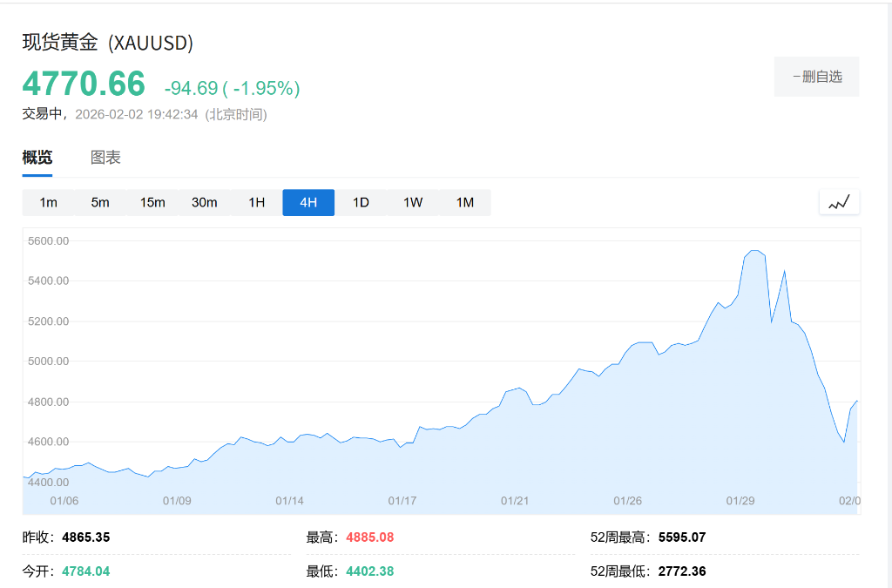Click the 删自选 remove-from-watchlist button
Image resolution: width=892 pixels, height=588 pixels.
pos(816,77)
